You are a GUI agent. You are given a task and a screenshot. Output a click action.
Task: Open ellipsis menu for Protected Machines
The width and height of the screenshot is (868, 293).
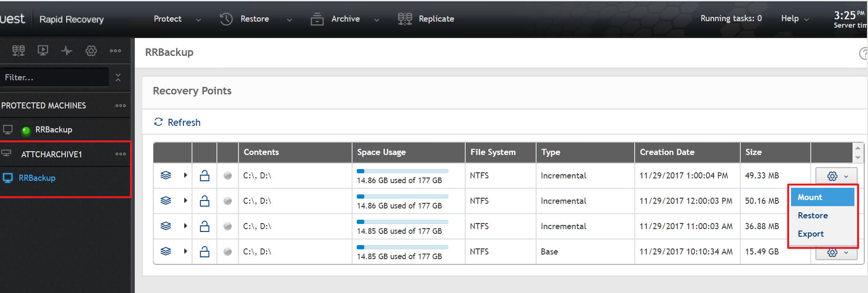[x=121, y=106]
